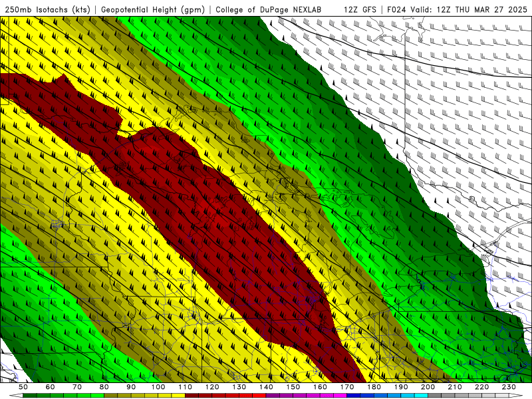Select the 180 scale label

point(374,387)
